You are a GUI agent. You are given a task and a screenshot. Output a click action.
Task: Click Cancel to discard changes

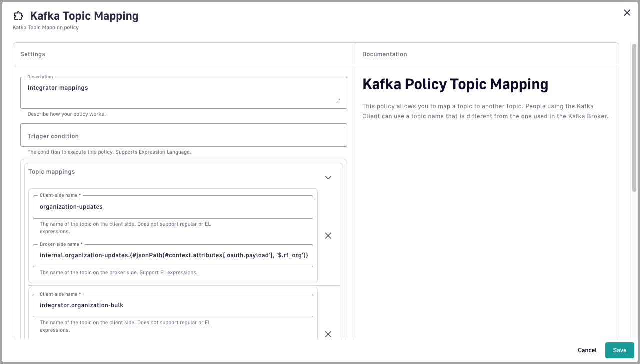click(x=587, y=350)
